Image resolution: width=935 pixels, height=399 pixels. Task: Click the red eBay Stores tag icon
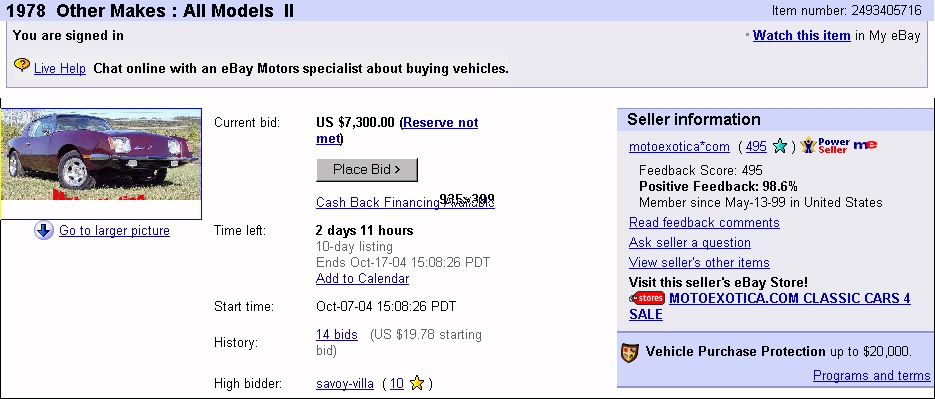point(647,298)
